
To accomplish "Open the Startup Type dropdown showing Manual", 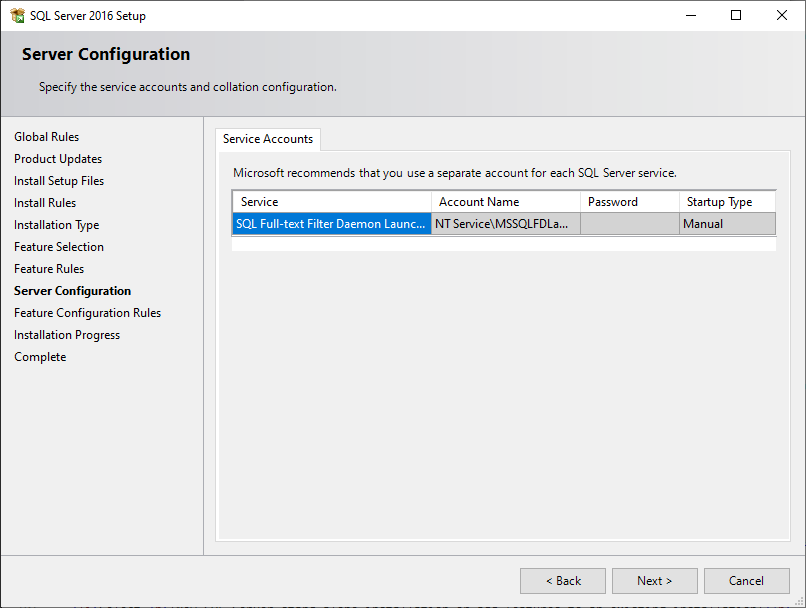I will [727, 223].
